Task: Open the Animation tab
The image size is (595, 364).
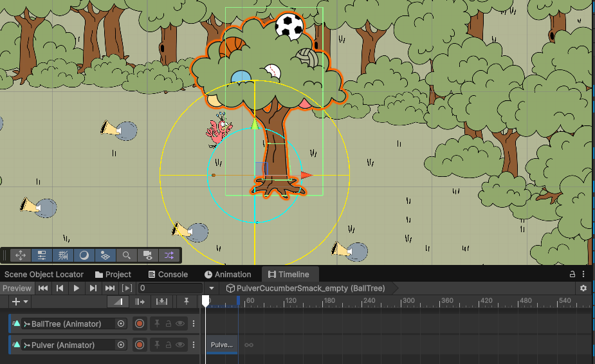Action: (226, 275)
